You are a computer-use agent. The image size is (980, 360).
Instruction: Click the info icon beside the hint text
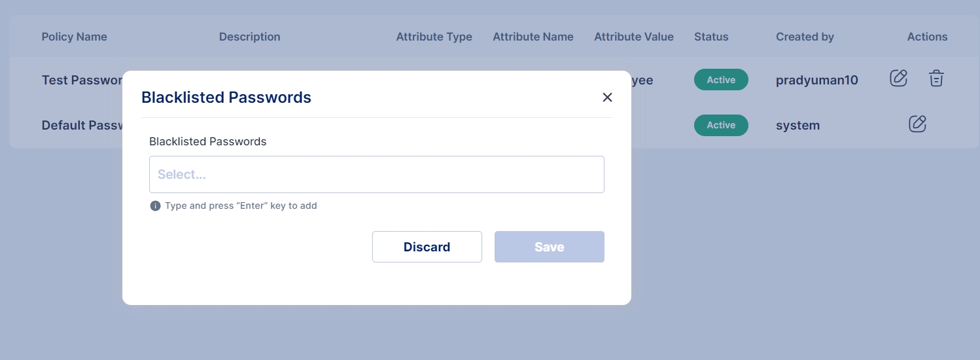[155, 206]
